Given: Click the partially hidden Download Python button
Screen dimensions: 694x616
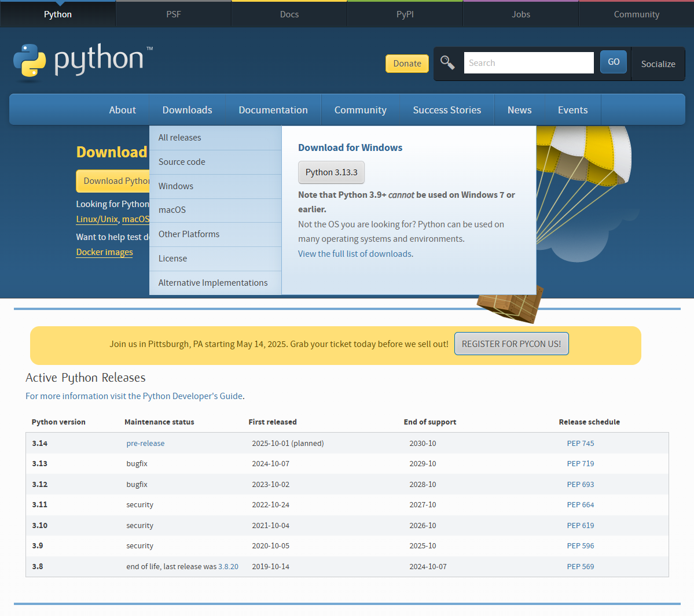Looking at the screenshot, I should pyautogui.click(x=113, y=181).
